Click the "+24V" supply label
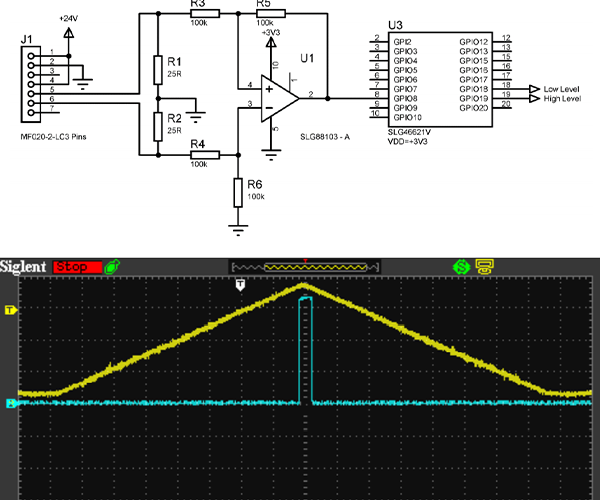The image size is (600, 500). tap(69, 18)
